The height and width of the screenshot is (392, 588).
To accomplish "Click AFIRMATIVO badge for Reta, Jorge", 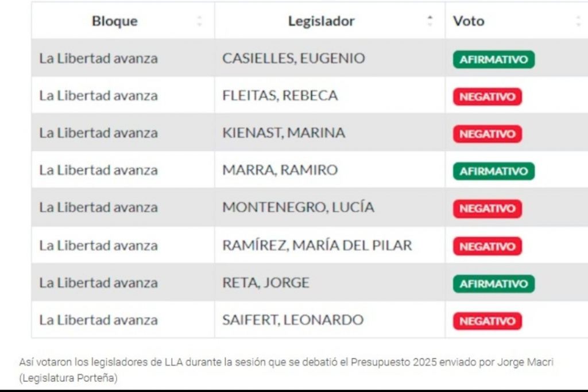I will 493,284.
